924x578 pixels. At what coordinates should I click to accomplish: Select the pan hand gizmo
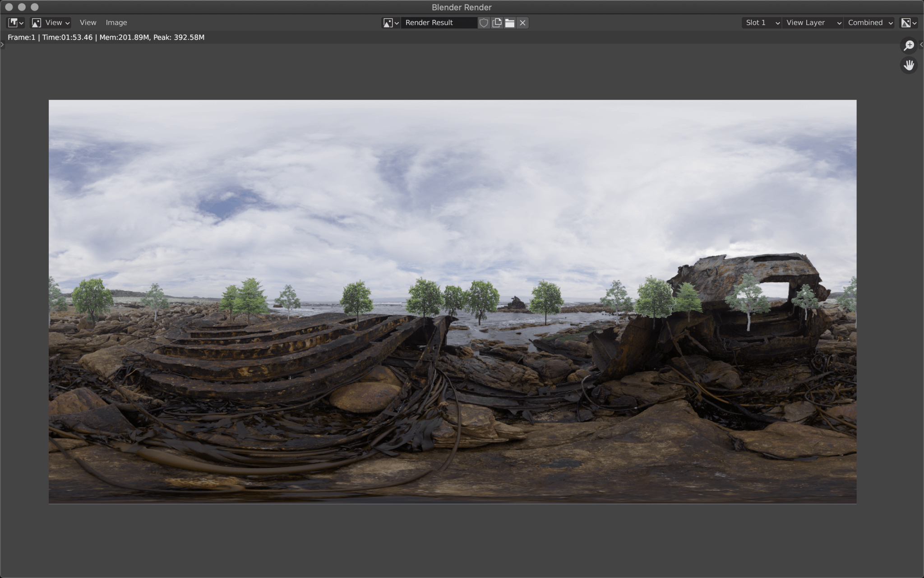[909, 65]
